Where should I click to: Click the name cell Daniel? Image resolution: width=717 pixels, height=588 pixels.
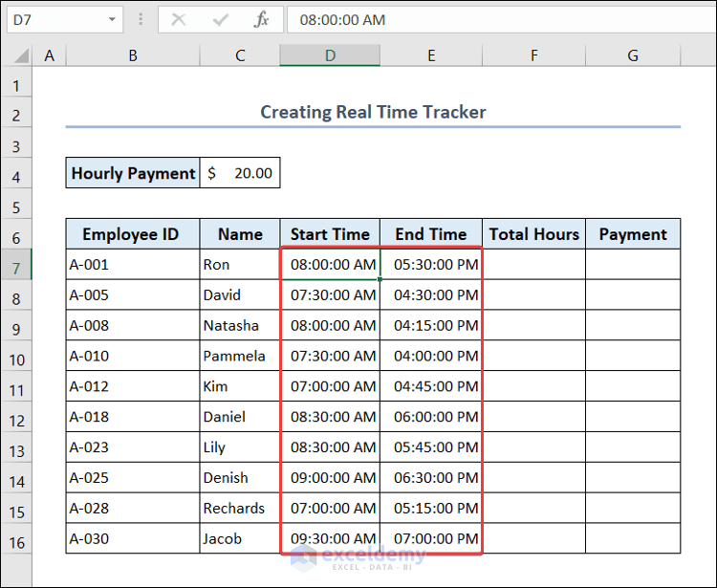pos(240,417)
